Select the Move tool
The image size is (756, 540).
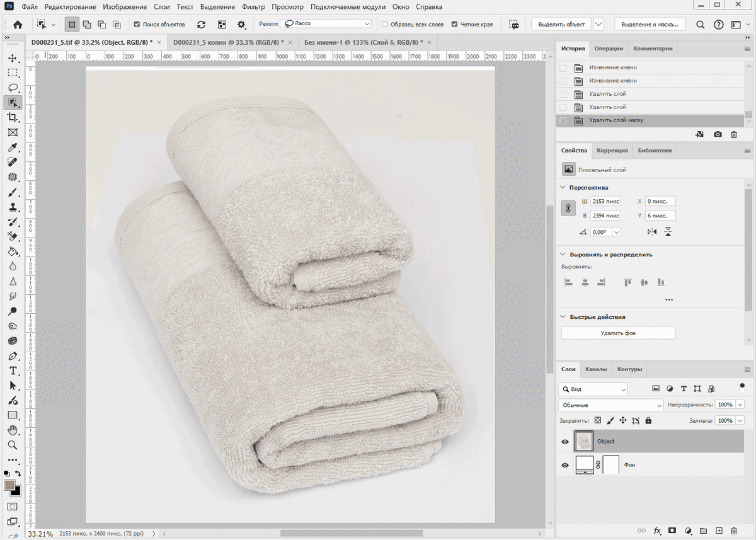tap(12, 58)
